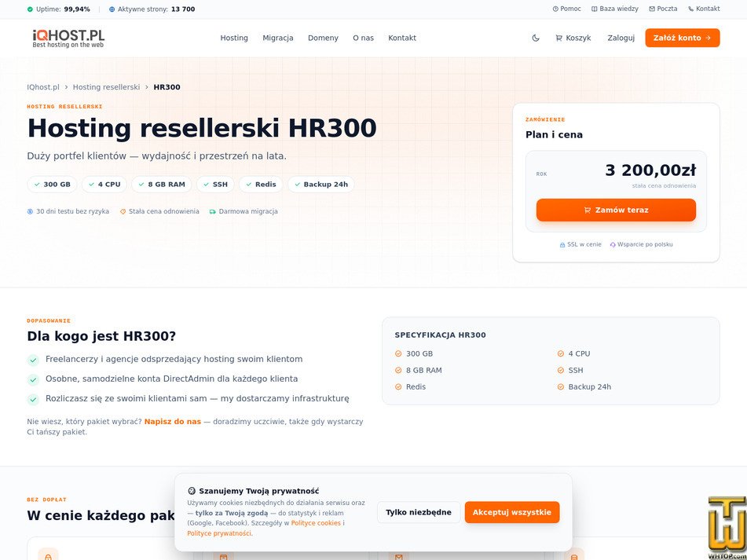
Task: Click Kontakt phone link in top bar
Action: [x=704, y=9]
